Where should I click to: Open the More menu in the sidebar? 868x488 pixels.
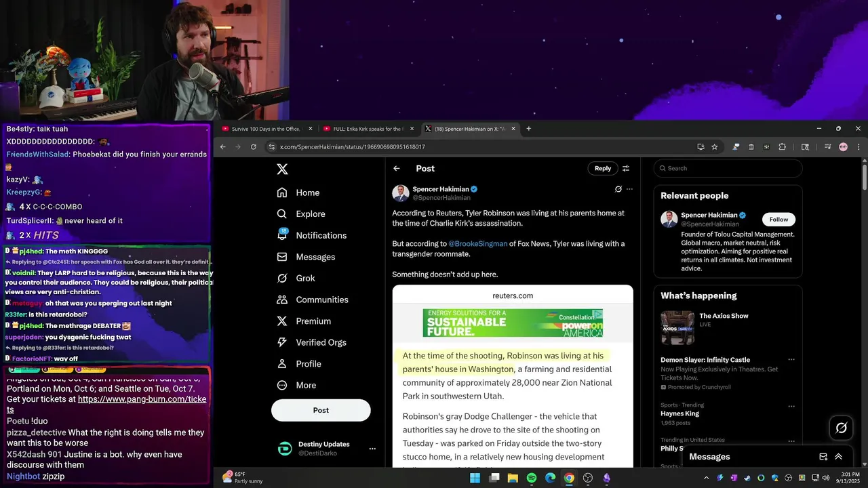click(x=297, y=385)
